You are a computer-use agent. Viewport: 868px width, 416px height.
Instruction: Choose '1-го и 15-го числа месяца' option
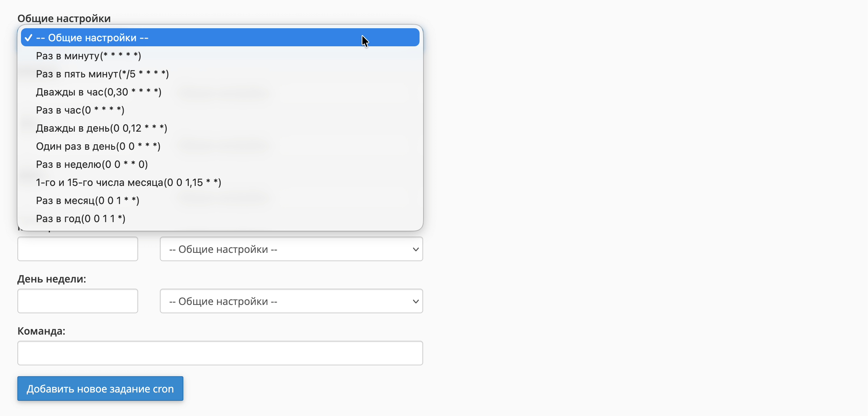coord(128,182)
